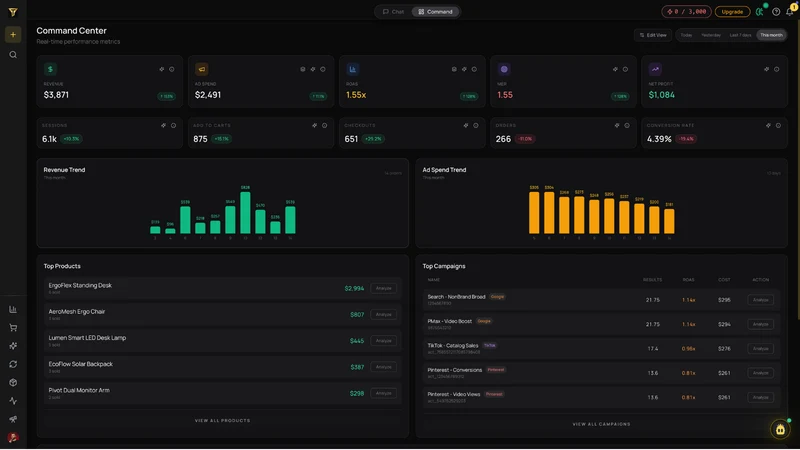
Task: Click info icon on the Net Profit card
Action: coord(777,69)
